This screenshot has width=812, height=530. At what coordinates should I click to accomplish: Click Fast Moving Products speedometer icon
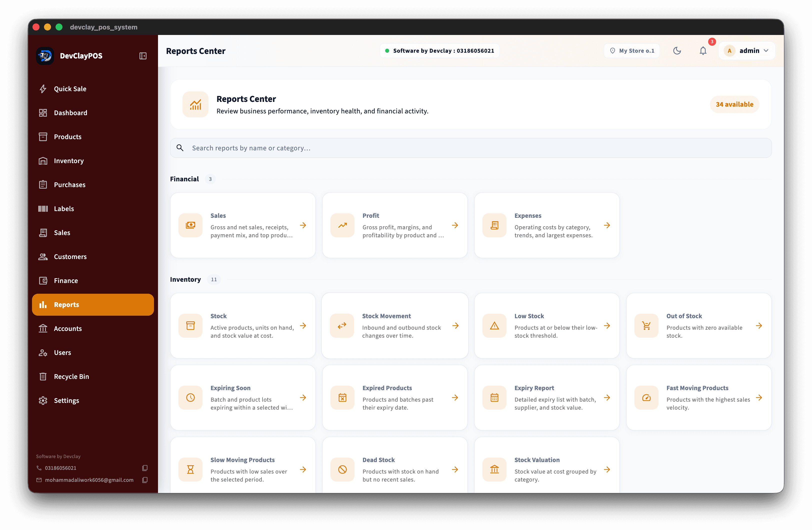click(646, 397)
